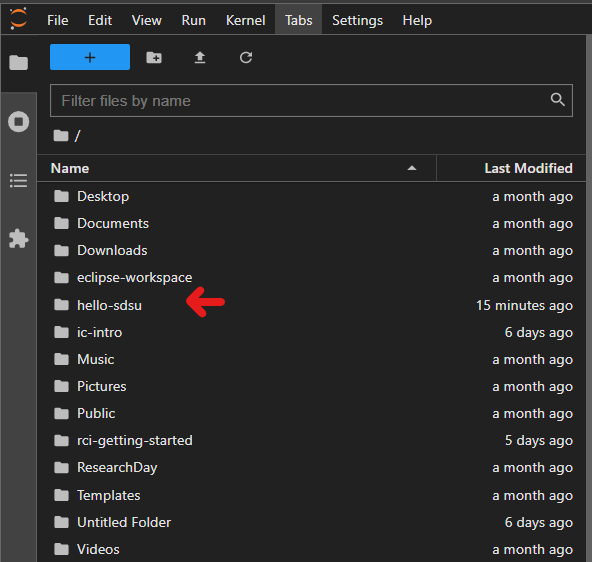Image resolution: width=592 pixels, height=562 pixels.
Task: Click folder icon beside Pictures
Action: [61, 386]
